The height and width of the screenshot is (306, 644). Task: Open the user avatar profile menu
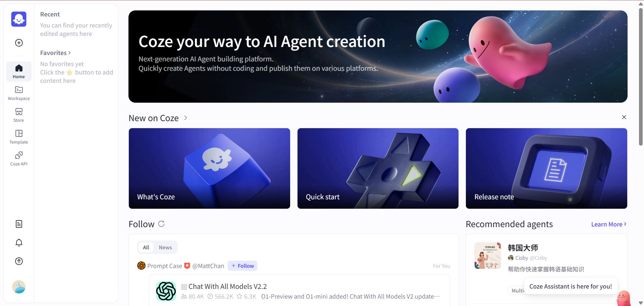[x=19, y=287]
